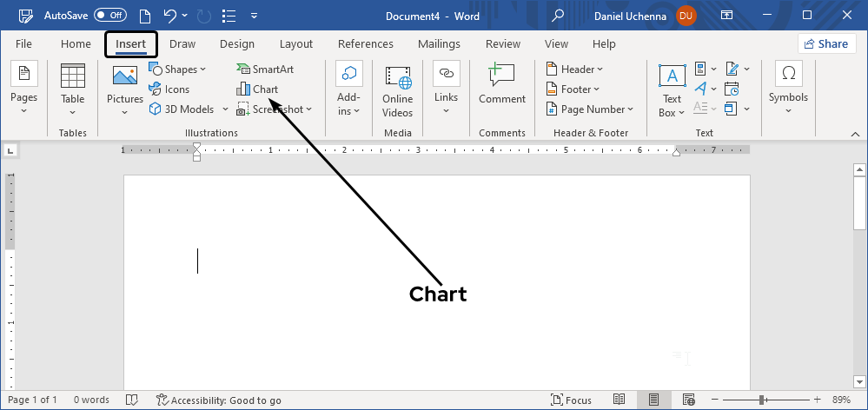Screen dimensions: 868x410
Task: Switch to the Review tab
Action: 503,43
